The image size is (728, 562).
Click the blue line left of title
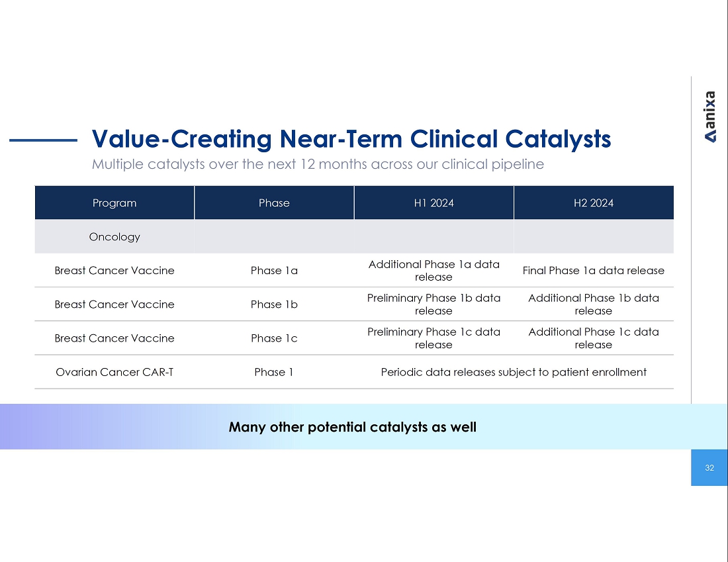[44, 140]
